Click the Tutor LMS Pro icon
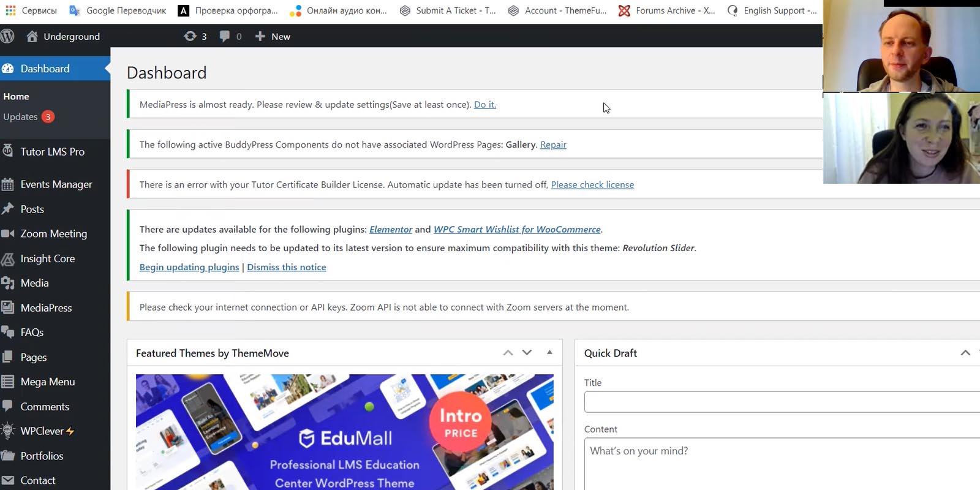The width and height of the screenshot is (980, 490). coord(8,151)
